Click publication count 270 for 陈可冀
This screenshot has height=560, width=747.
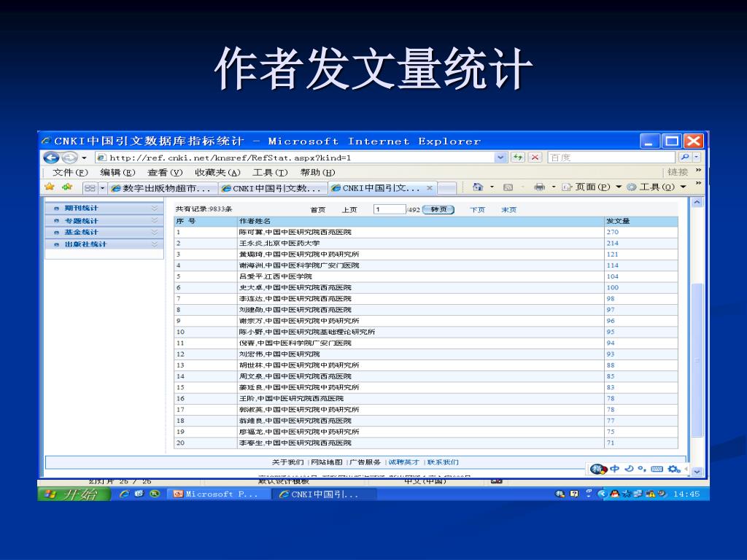[x=613, y=233]
